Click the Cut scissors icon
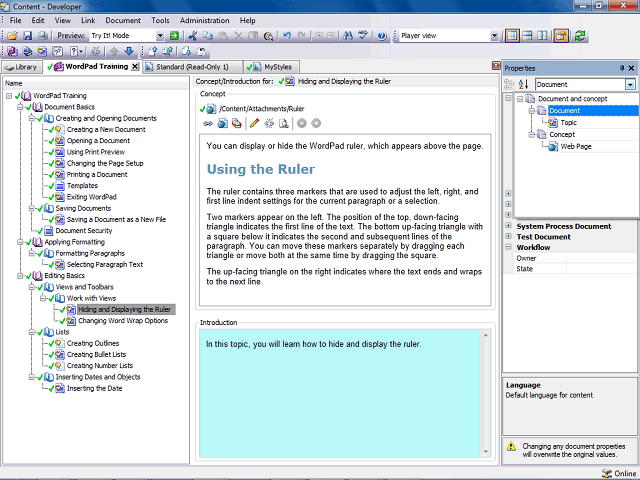 coord(193,36)
